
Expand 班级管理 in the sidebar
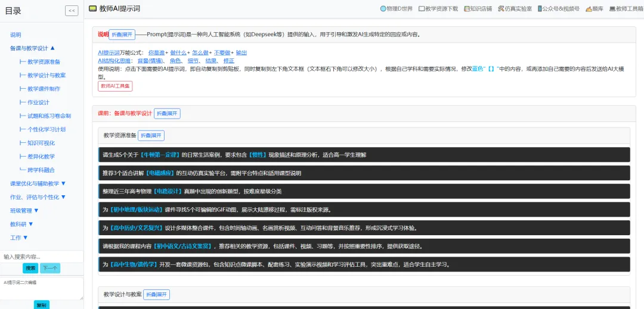tap(24, 210)
